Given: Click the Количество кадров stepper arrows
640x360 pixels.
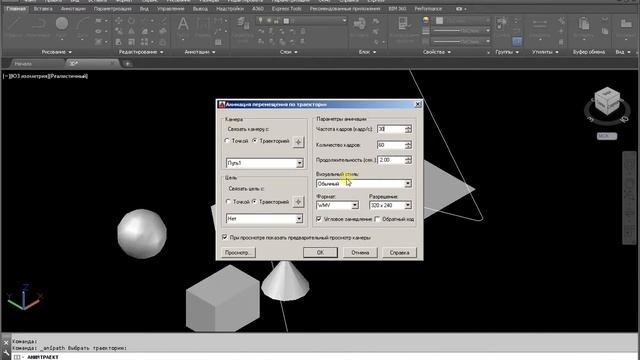Looking at the screenshot, I should pyautogui.click(x=408, y=145).
